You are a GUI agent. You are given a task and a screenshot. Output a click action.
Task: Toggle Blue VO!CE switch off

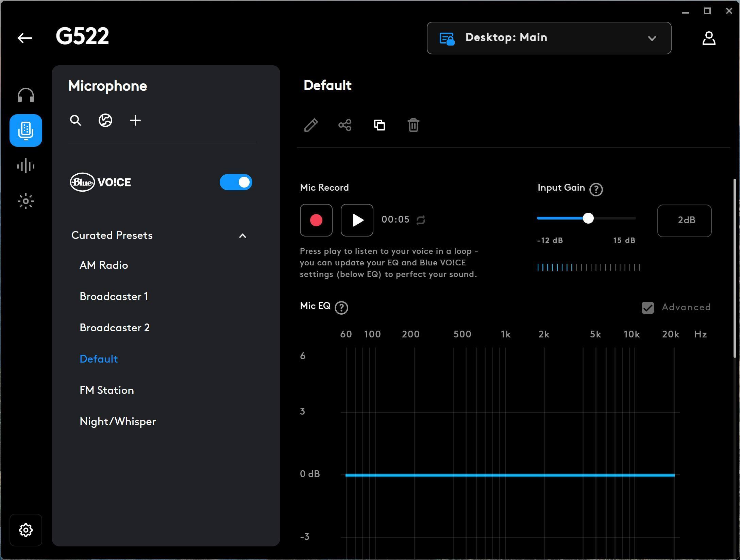(x=236, y=182)
